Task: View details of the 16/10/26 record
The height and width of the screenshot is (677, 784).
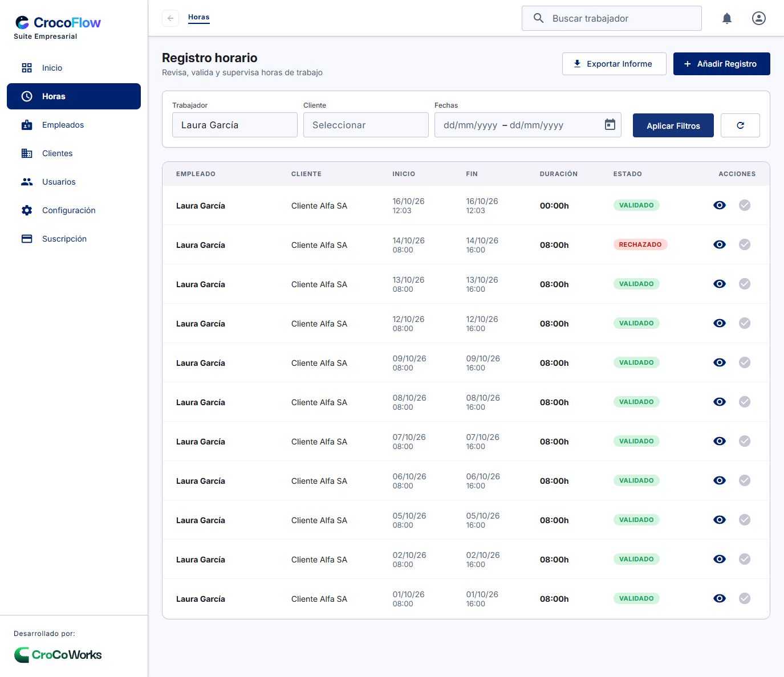Action: coord(720,205)
